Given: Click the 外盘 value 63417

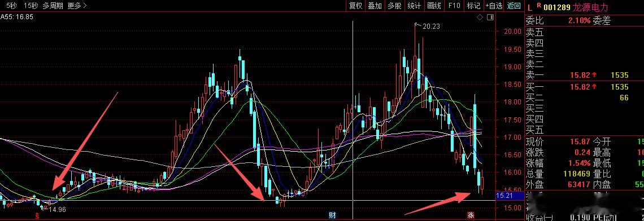Looking at the screenshot, I should pyautogui.click(x=580, y=185).
